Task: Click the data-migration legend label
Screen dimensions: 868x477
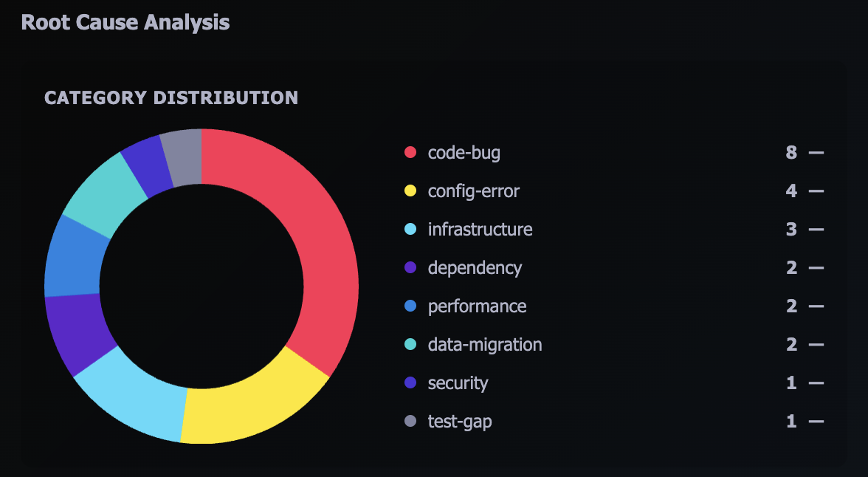Action: 485,345
